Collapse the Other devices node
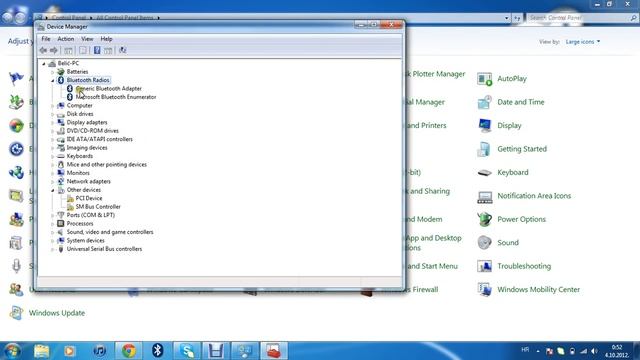Viewport: 640px width, 360px height. [53, 190]
